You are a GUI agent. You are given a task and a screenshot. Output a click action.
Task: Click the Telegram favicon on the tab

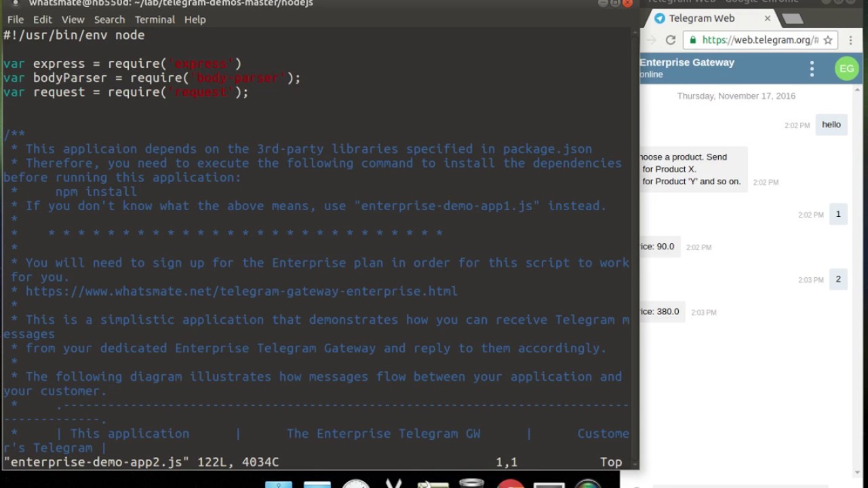tap(659, 18)
